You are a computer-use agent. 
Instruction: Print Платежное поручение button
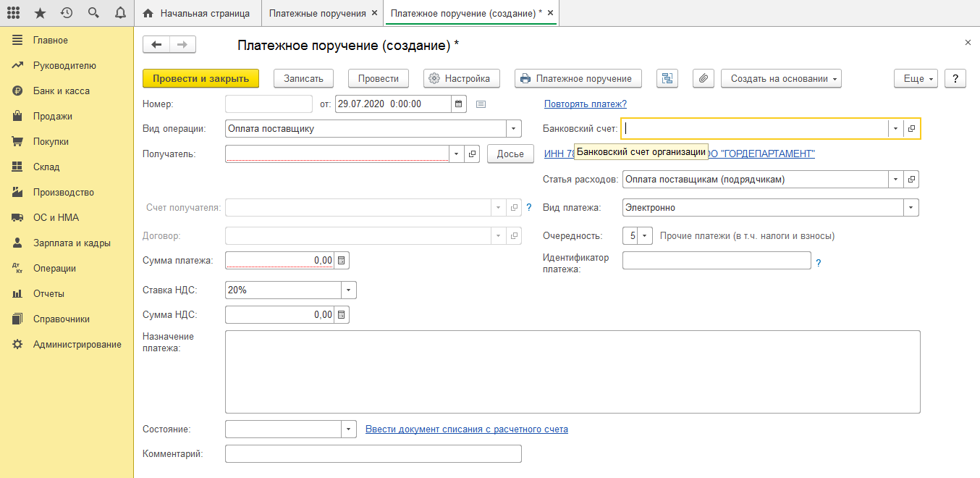[x=578, y=78]
